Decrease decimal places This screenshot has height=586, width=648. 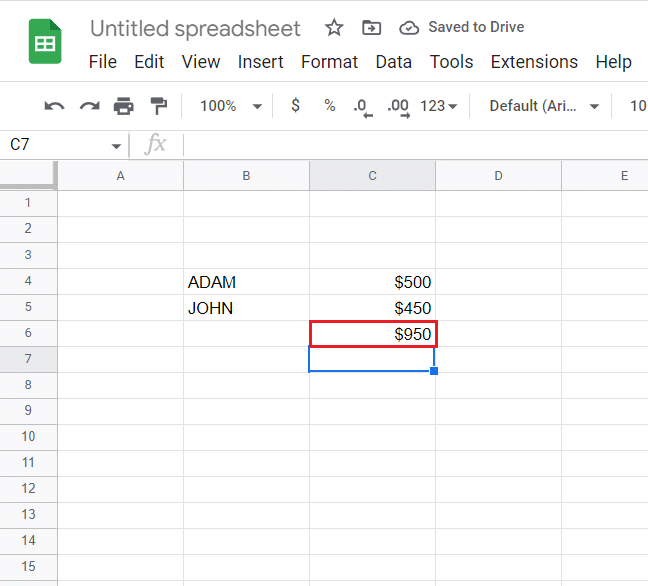363,107
